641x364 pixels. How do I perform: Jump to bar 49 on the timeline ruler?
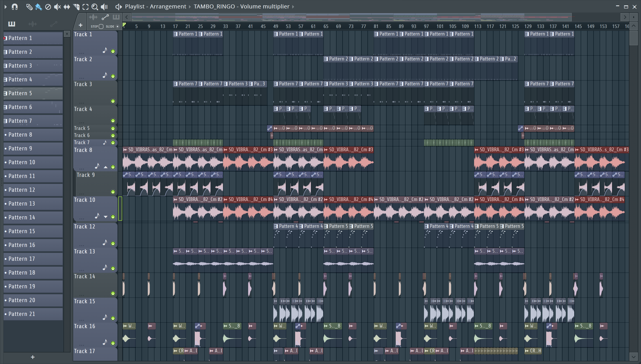pos(276,26)
